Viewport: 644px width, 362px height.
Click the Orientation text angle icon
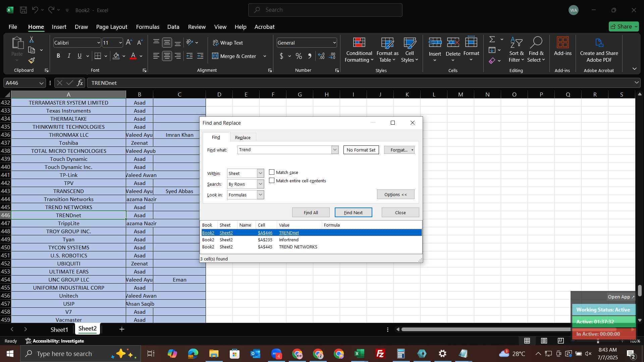pyautogui.click(x=190, y=43)
